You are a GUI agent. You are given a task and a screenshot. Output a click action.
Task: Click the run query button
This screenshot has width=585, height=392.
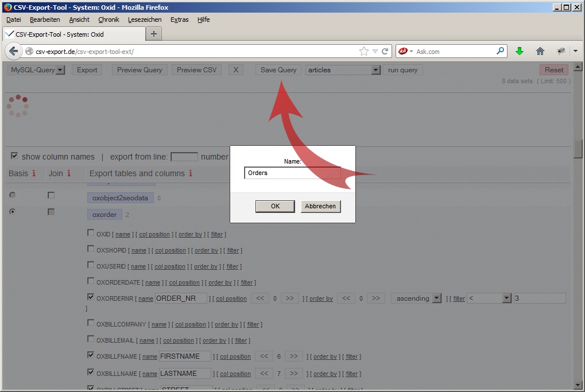(402, 70)
